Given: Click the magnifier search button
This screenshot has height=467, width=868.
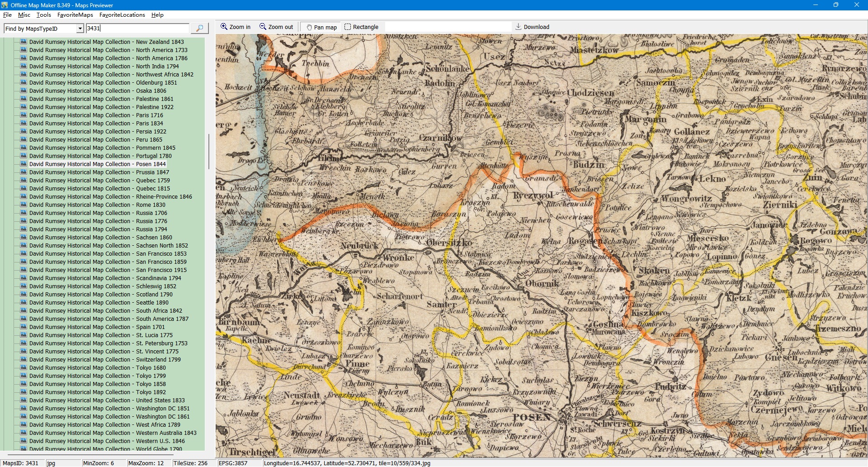Looking at the screenshot, I should (199, 29).
